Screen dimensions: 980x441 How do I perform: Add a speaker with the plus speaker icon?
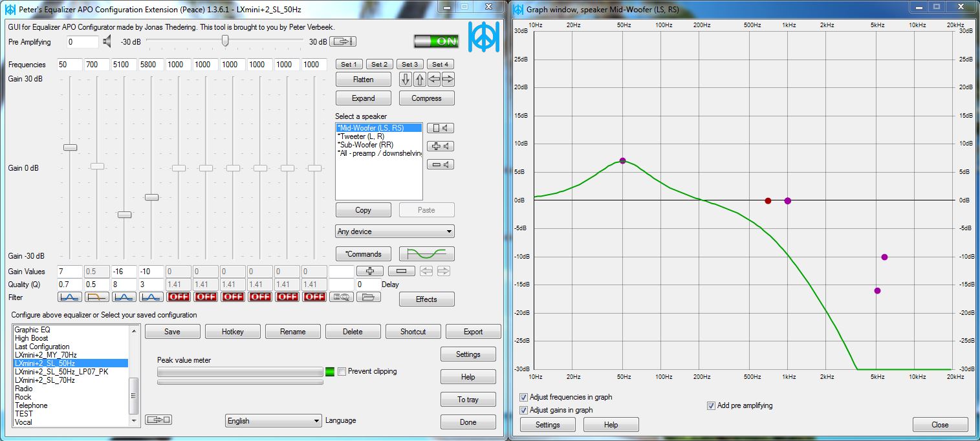coord(441,146)
